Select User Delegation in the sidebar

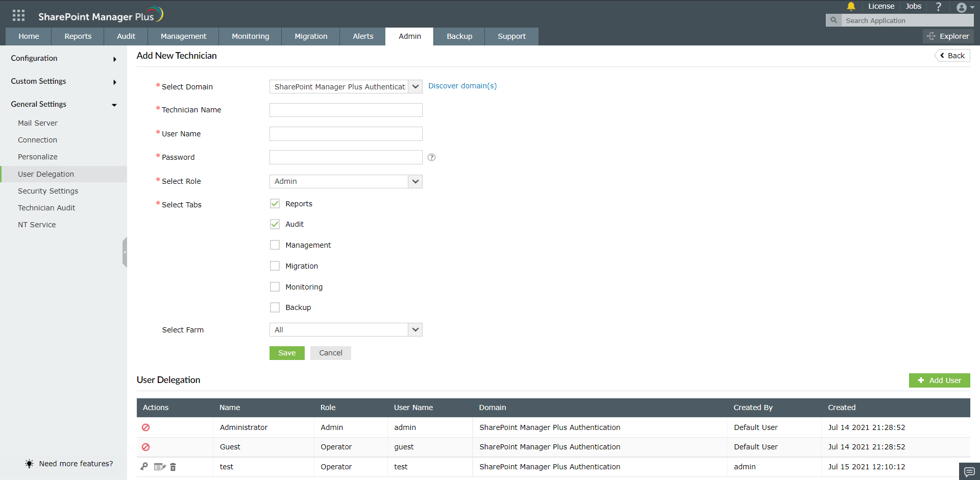[63, 174]
